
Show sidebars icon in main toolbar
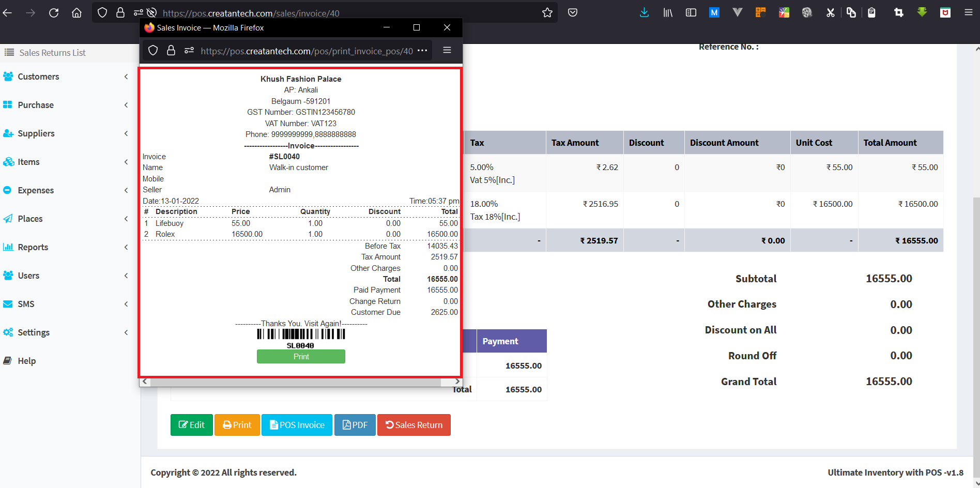point(691,13)
